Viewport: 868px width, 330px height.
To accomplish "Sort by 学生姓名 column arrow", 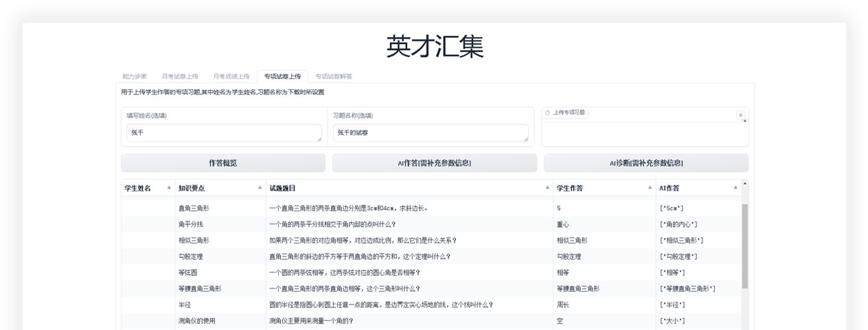I will coord(169,188).
